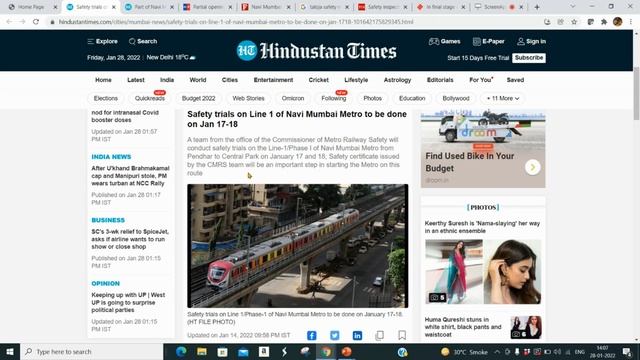
Task: Share article on Twitter
Action: [x=334, y=336]
